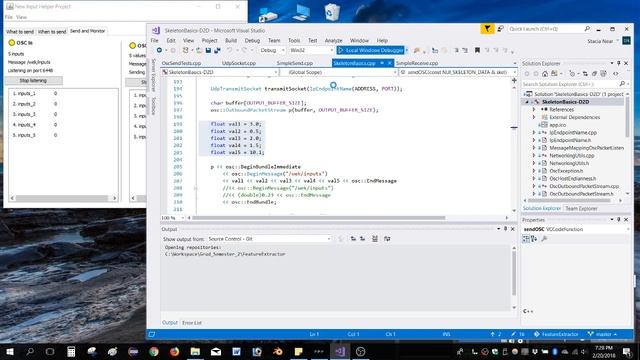This screenshot has height=360, width=640.
Task: Open the SkeletonBasics-D2D project scope dropdown
Action: click(x=220, y=72)
